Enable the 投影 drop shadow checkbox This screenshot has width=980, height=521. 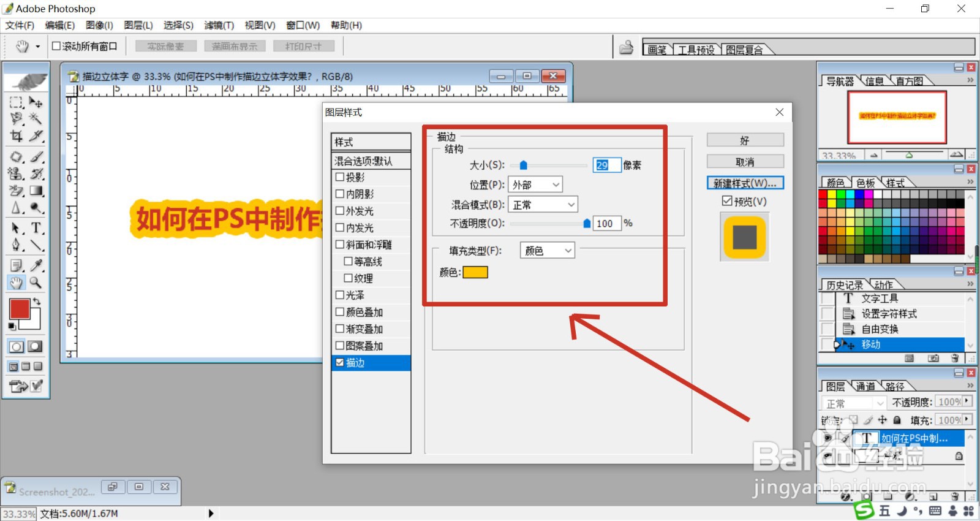pyautogui.click(x=340, y=177)
